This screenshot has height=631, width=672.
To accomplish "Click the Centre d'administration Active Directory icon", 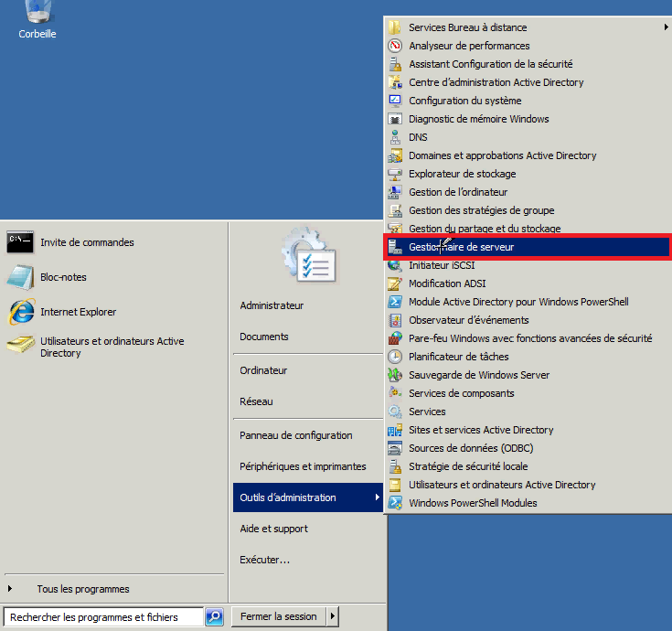I will (x=395, y=82).
